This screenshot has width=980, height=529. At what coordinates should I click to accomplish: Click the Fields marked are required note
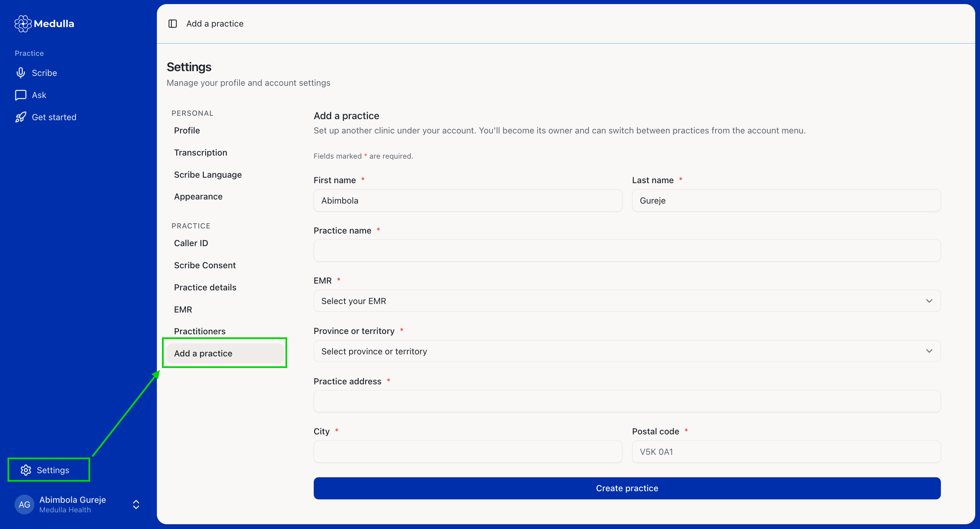click(x=363, y=156)
